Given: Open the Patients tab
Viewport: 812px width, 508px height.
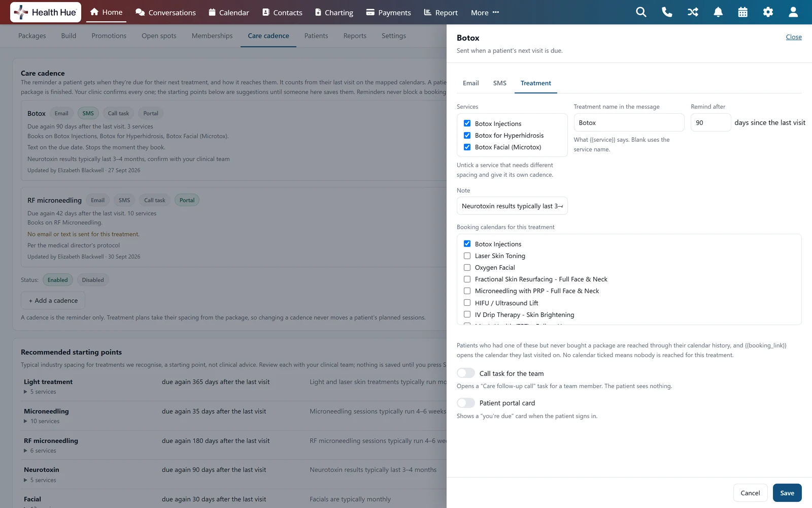Looking at the screenshot, I should click(x=316, y=36).
